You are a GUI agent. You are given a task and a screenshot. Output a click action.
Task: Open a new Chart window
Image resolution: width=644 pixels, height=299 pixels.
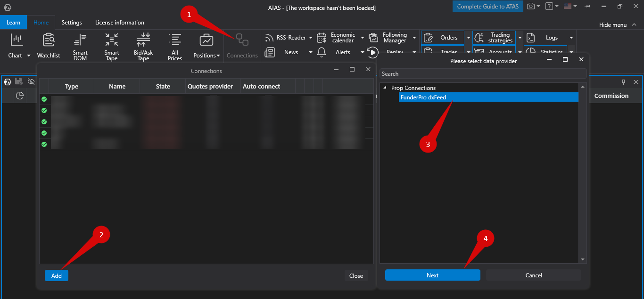coord(17,46)
